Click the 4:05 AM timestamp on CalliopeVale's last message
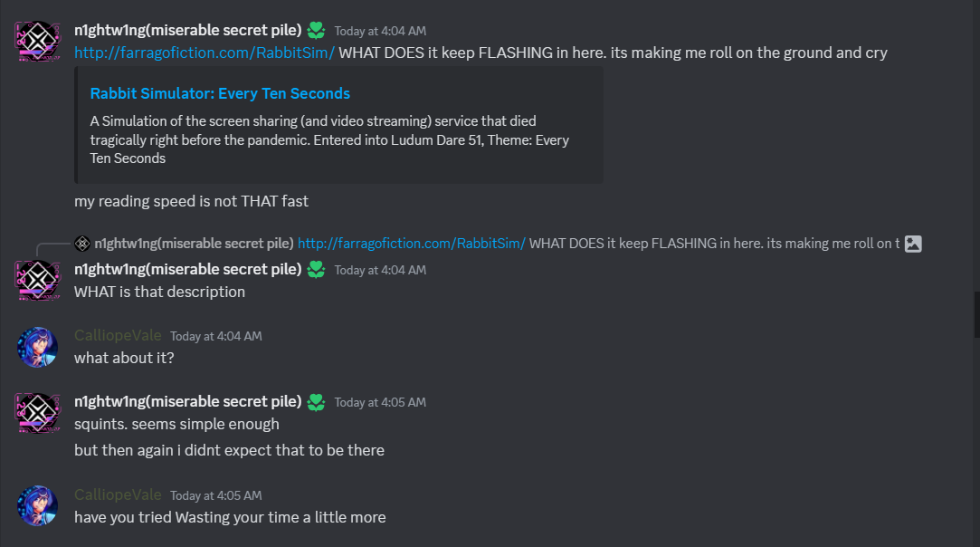Image resolution: width=980 pixels, height=547 pixels. [x=215, y=495]
